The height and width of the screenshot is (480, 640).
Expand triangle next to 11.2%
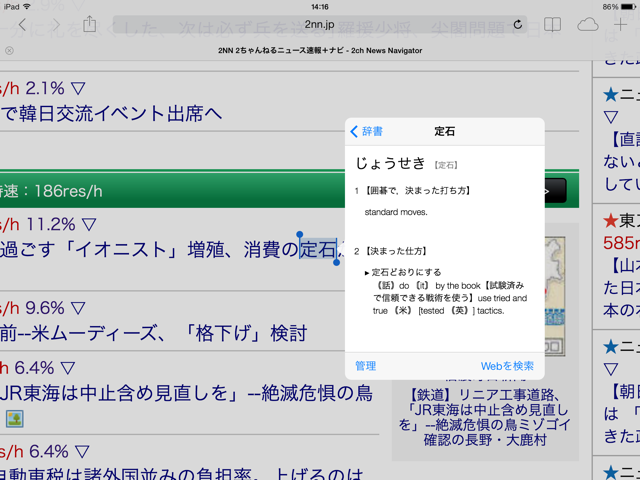pyautogui.click(x=89, y=224)
